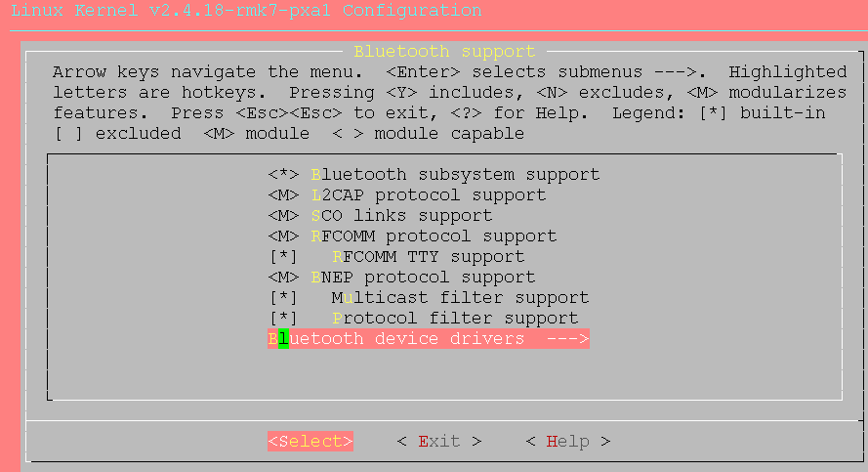Choose the BNEP protocol support entry text

coord(423,278)
